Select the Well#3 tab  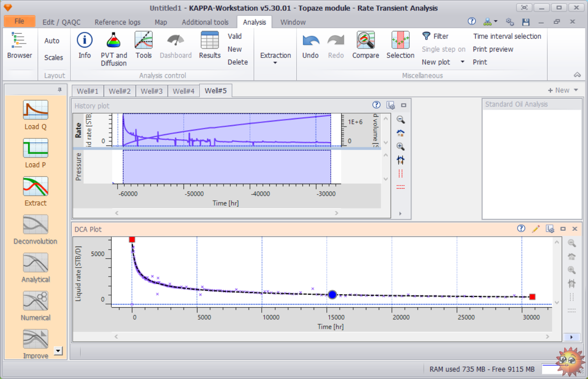click(152, 91)
